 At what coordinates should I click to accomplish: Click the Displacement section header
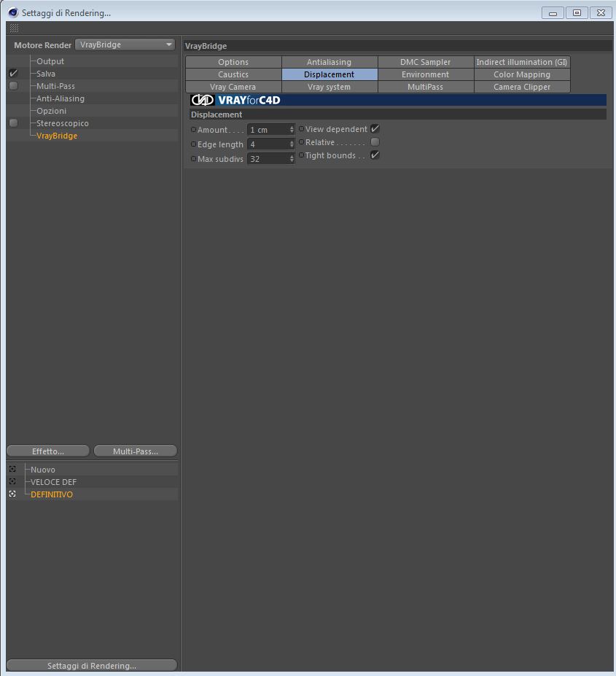pyautogui.click(x=398, y=114)
